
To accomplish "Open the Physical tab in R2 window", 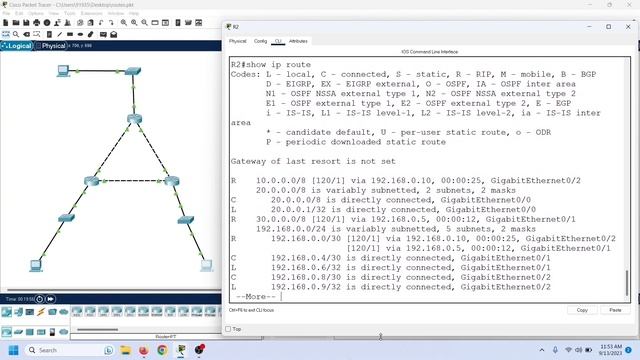I will pyautogui.click(x=238, y=41).
